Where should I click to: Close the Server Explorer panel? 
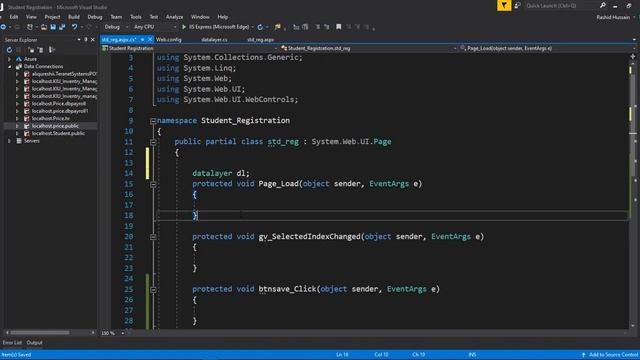pyautogui.click(x=93, y=40)
